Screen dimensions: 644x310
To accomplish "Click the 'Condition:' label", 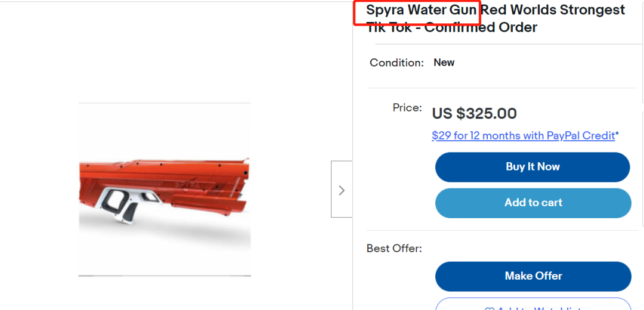I will pos(397,63).
